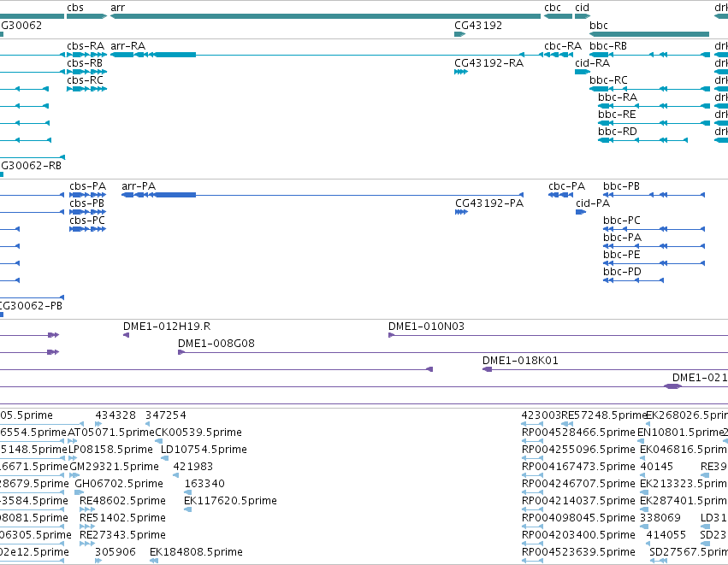Select transcript bbc-RB

pyautogui.click(x=608, y=46)
